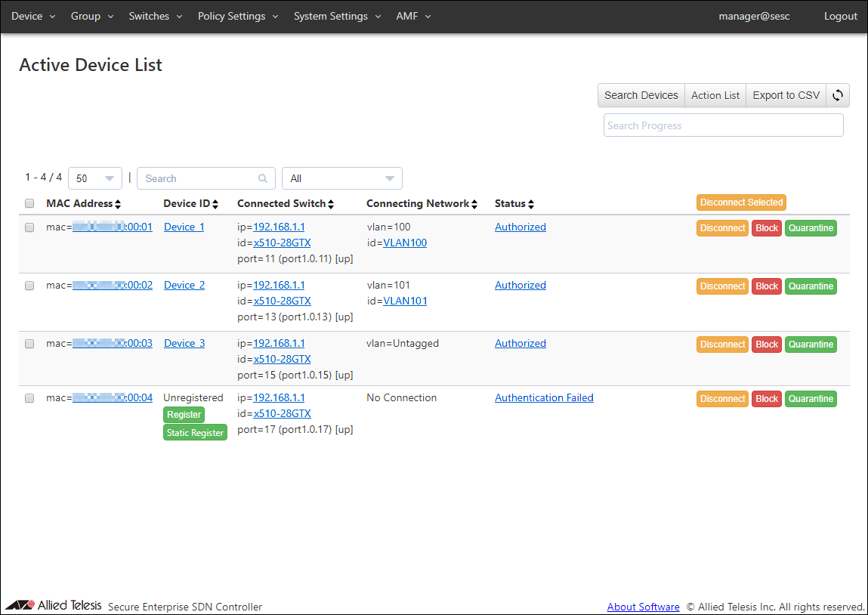Open the Authentication Failed status link
Viewport: 868px width, 615px height.
point(544,397)
